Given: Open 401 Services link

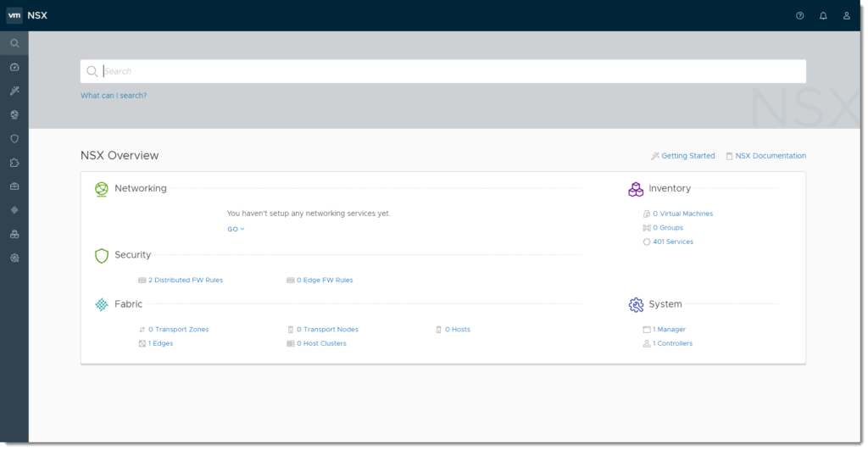Looking at the screenshot, I should (x=672, y=242).
